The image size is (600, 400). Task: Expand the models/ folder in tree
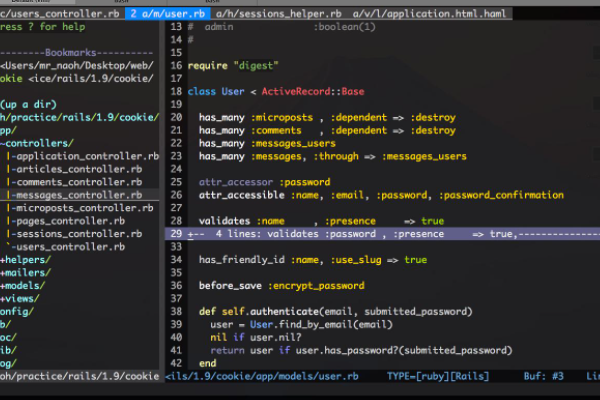(24, 285)
